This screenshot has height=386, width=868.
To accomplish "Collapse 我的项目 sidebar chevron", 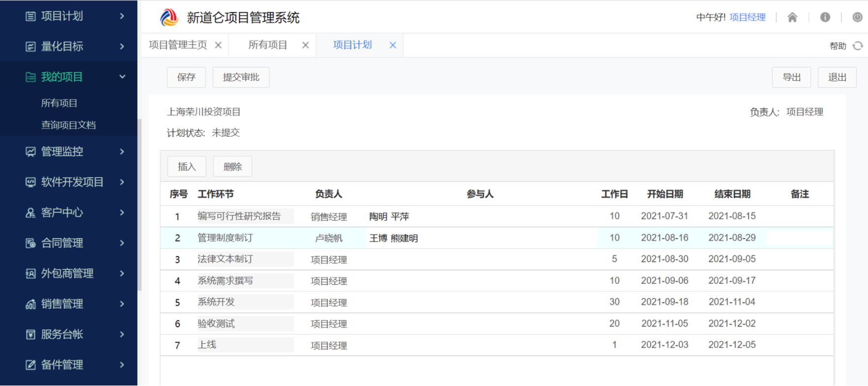I will 122,77.
